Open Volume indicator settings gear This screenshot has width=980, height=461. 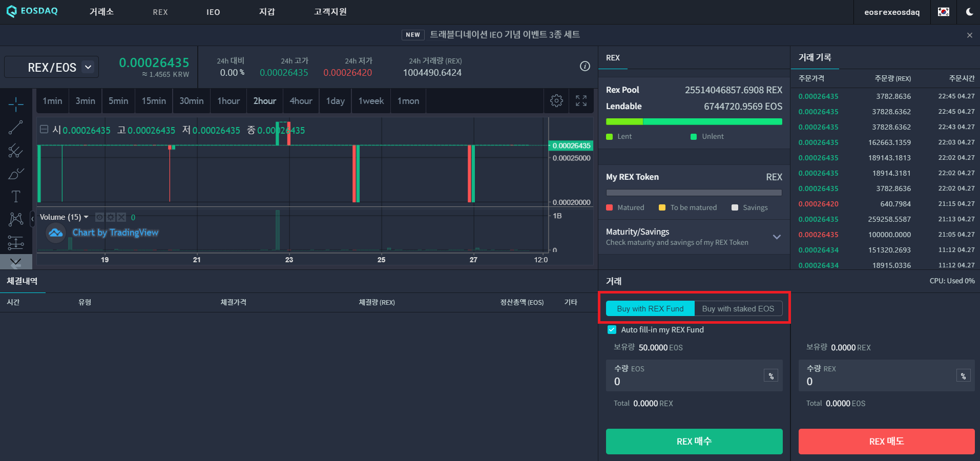point(111,217)
